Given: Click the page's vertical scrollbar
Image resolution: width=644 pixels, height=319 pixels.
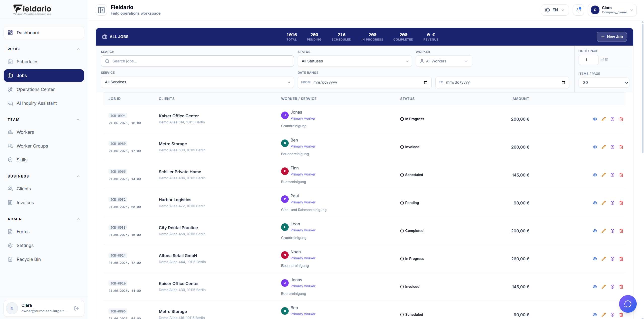Looking at the screenshot, I should [642, 88].
